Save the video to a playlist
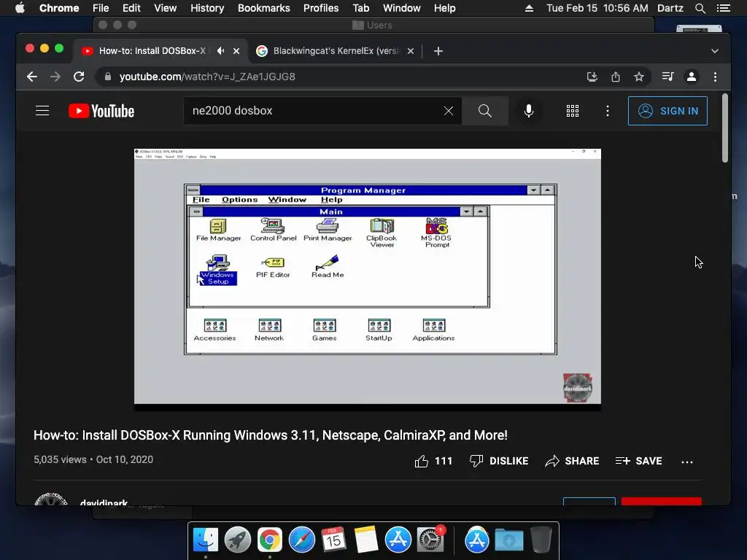This screenshot has width=747, height=560. pyautogui.click(x=638, y=461)
